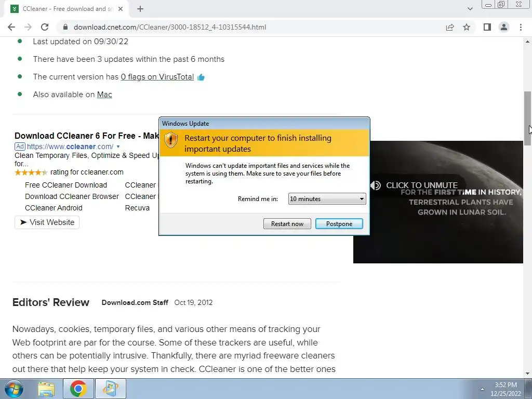
Task: Click Windows Update shield warning icon
Action: click(171, 139)
